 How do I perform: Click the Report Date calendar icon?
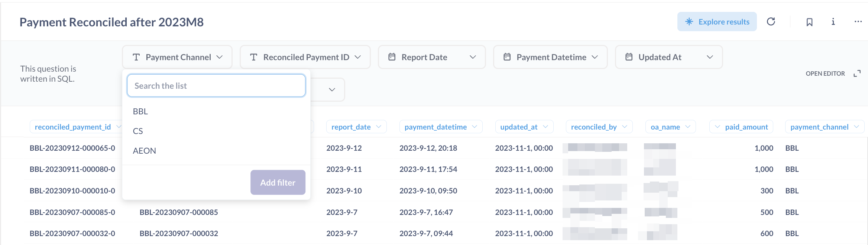392,57
